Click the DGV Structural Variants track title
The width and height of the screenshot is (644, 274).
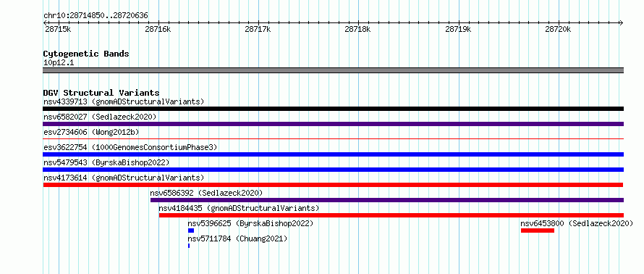click(x=101, y=93)
